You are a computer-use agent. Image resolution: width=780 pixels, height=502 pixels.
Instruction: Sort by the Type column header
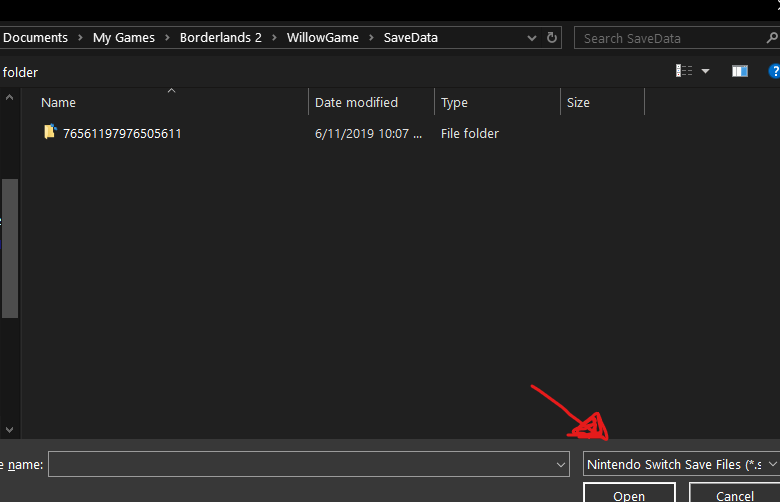pos(497,102)
